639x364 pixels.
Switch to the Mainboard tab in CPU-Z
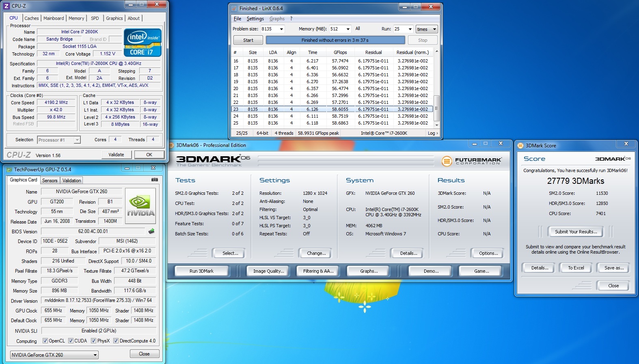[x=54, y=18]
